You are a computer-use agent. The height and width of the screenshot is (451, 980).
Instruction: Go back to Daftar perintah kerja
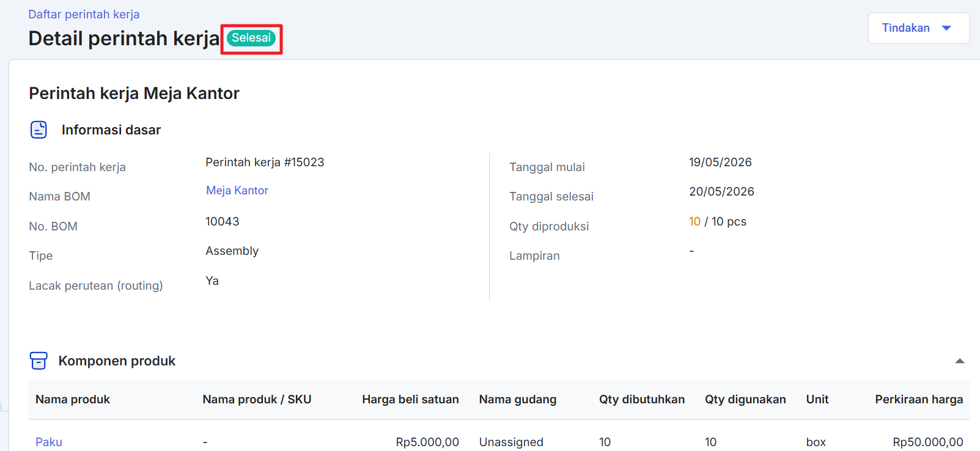[84, 14]
